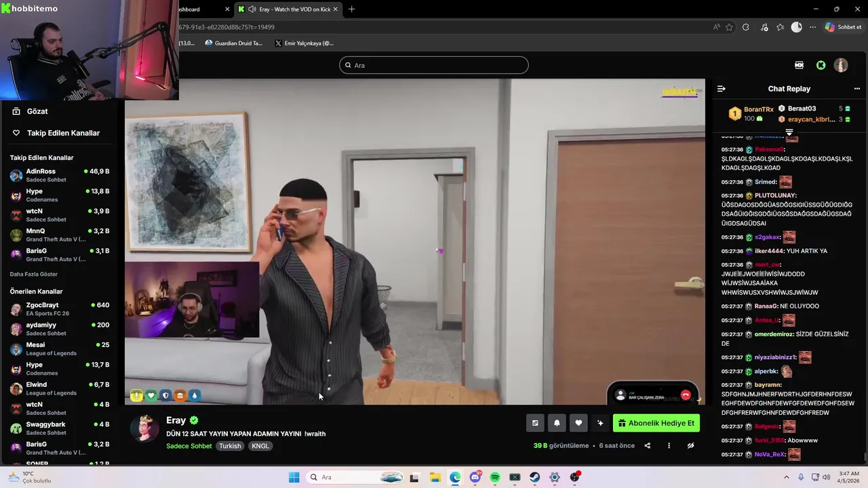The width and height of the screenshot is (868, 488).
Task: Expand Daha Fazla Göster in sidebar
Action: point(34,274)
